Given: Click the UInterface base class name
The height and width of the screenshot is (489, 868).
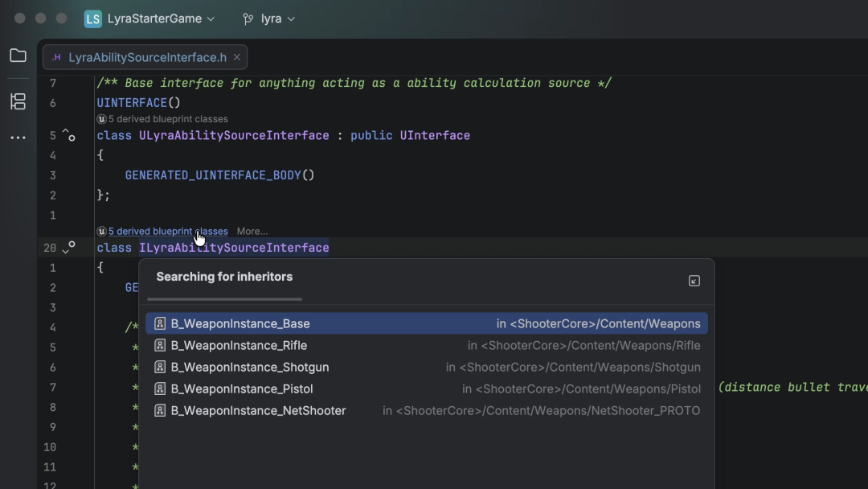Looking at the screenshot, I should [x=435, y=136].
